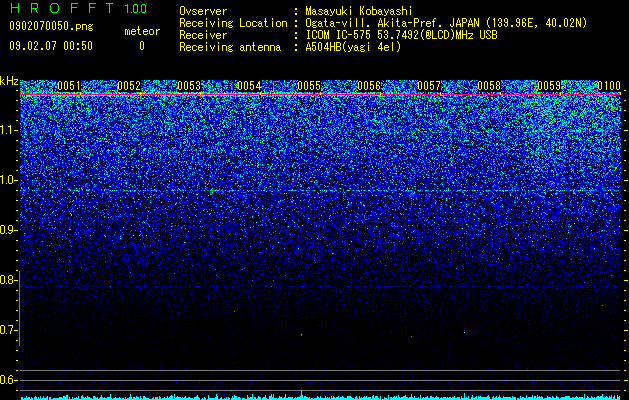The height and width of the screenshot is (400, 629).
Task: Click the 0052 time marker
Action: 129,86
